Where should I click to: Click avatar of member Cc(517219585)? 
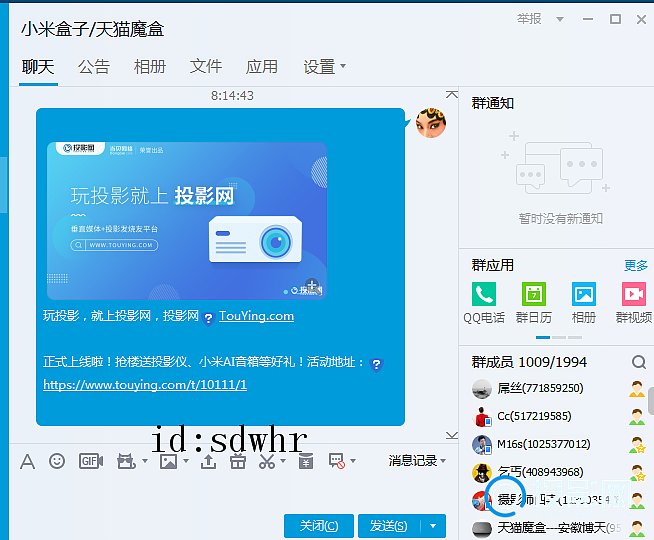pyautogui.click(x=482, y=417)
